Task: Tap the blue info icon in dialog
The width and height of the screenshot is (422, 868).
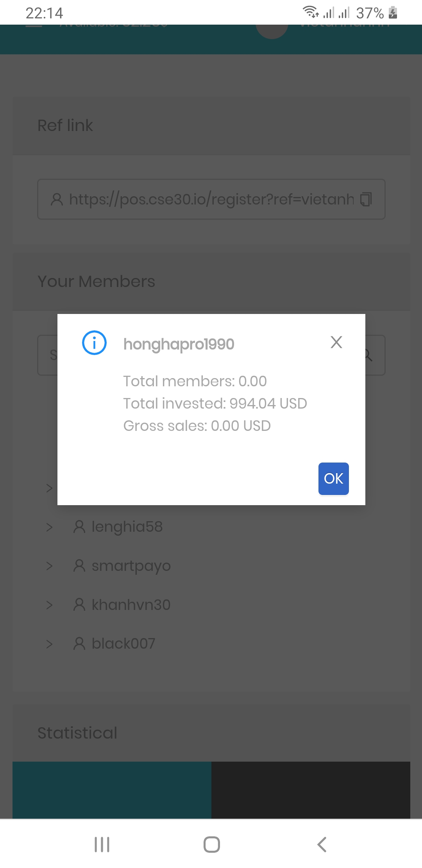Action: coord(94,343)
